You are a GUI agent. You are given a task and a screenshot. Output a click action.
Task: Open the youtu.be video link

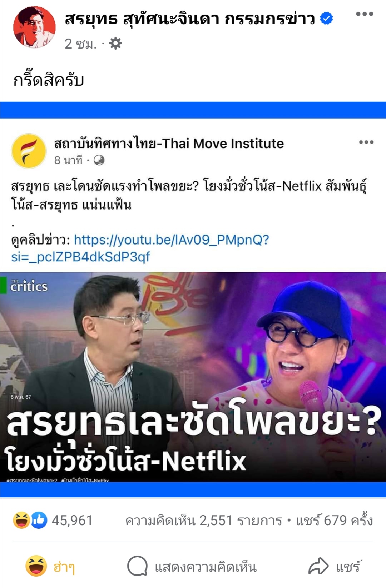pos(140,248)
